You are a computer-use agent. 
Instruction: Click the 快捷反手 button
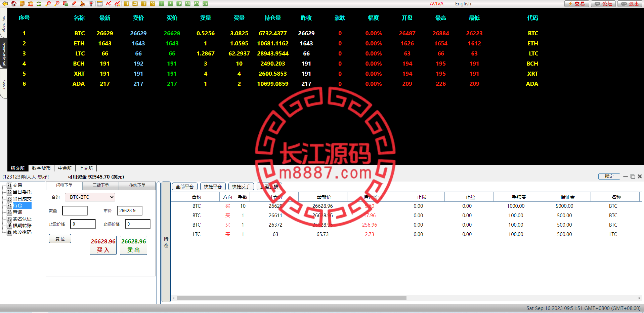click(241, 186)
